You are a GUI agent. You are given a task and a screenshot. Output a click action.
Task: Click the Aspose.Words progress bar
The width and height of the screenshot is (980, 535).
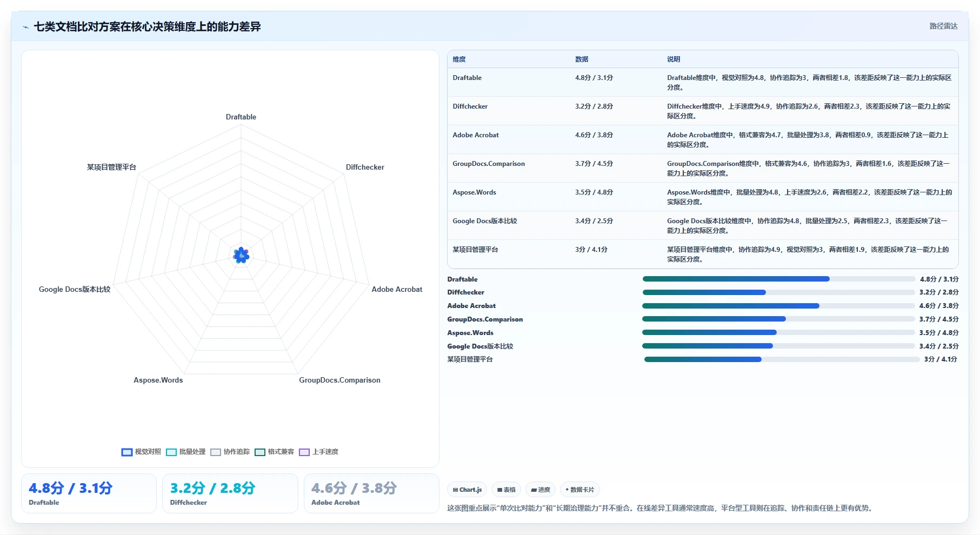click(778, 332)
